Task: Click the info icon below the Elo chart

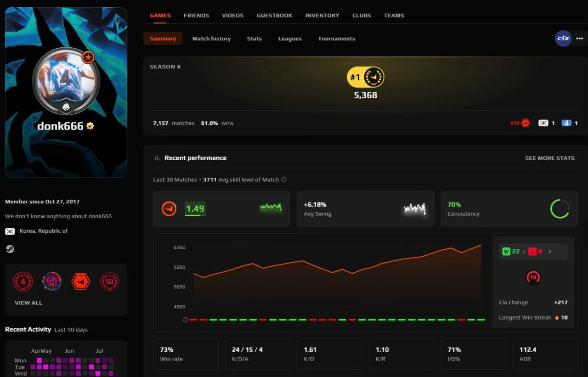Action: coord(185,320)
